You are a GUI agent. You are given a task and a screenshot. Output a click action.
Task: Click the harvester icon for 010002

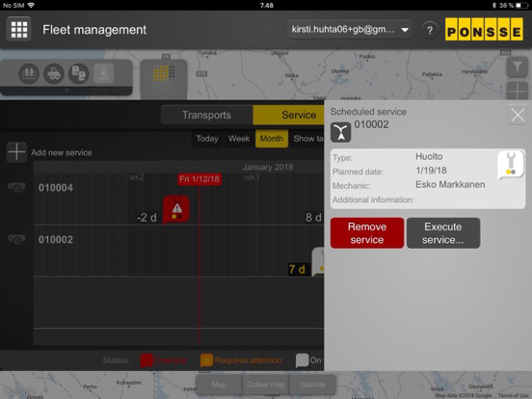340,132
